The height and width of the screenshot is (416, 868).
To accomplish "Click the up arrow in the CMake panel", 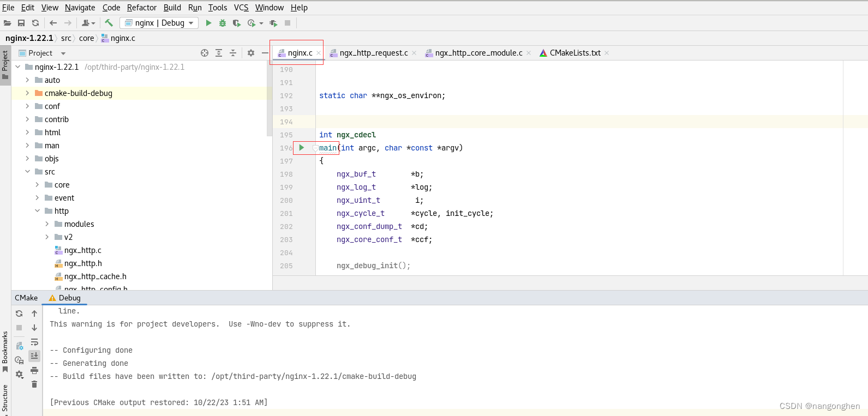I will pyautogui.click(x=34, y=313).
